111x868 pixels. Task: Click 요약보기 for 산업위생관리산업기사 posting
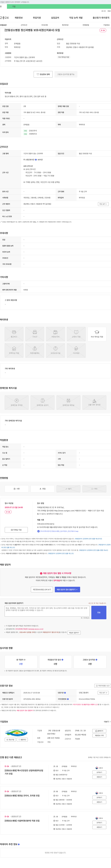point(99,772)
